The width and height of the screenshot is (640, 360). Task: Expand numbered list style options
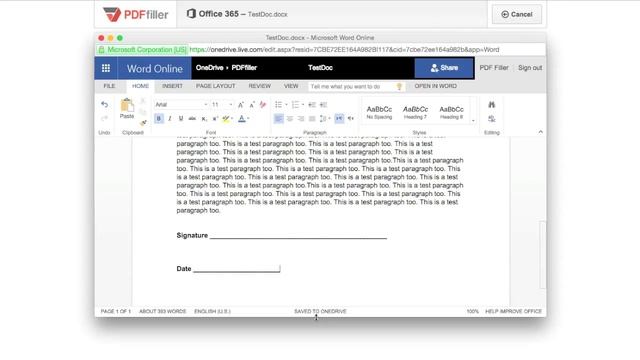pyautogui.click(x=303, y=105)
